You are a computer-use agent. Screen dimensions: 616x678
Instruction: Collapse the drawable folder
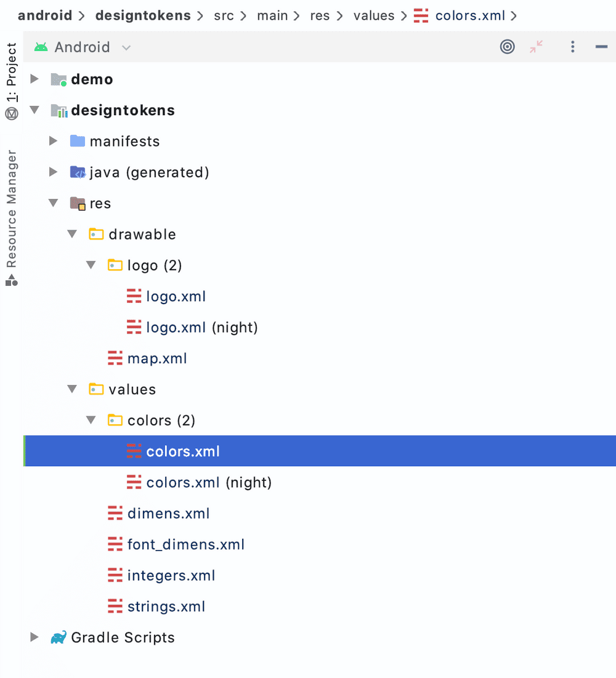[x=71, y=234]
